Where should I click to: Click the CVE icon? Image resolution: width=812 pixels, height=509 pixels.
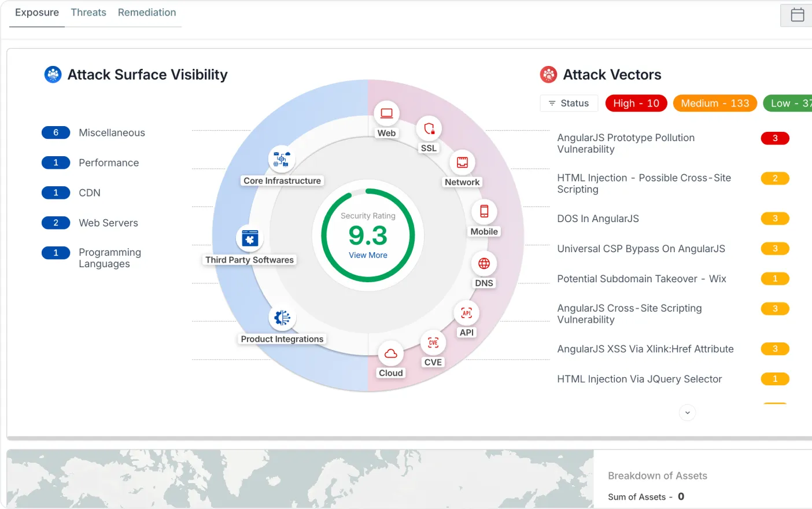433,342
